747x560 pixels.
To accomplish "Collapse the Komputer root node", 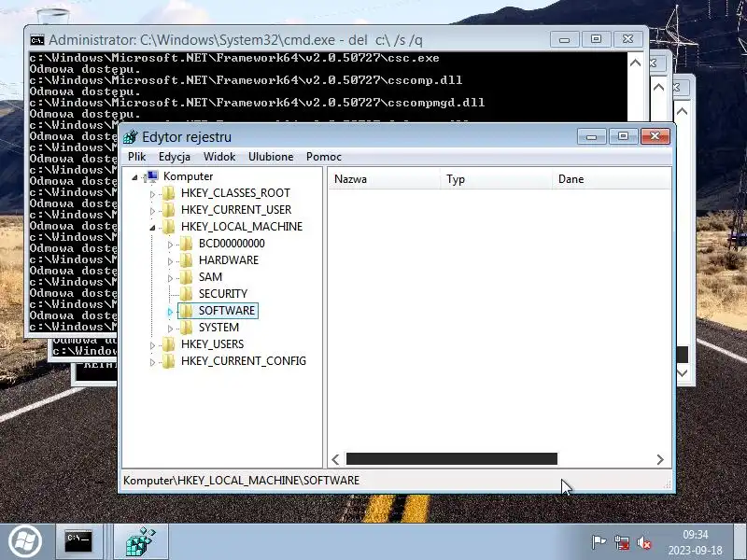I will (134, 177).
